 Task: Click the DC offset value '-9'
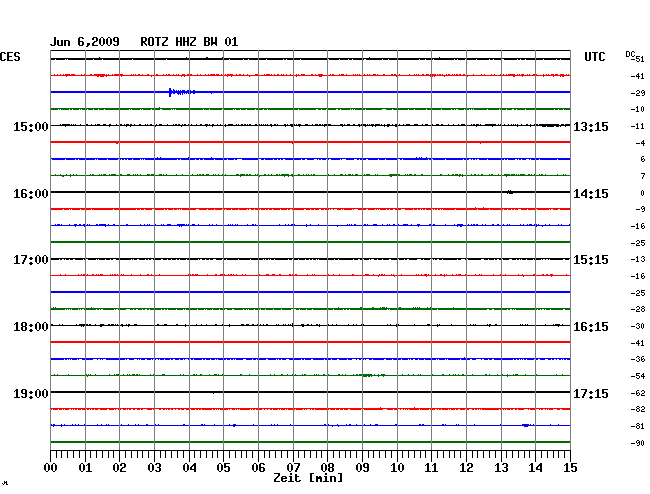(x=640, y=209)
